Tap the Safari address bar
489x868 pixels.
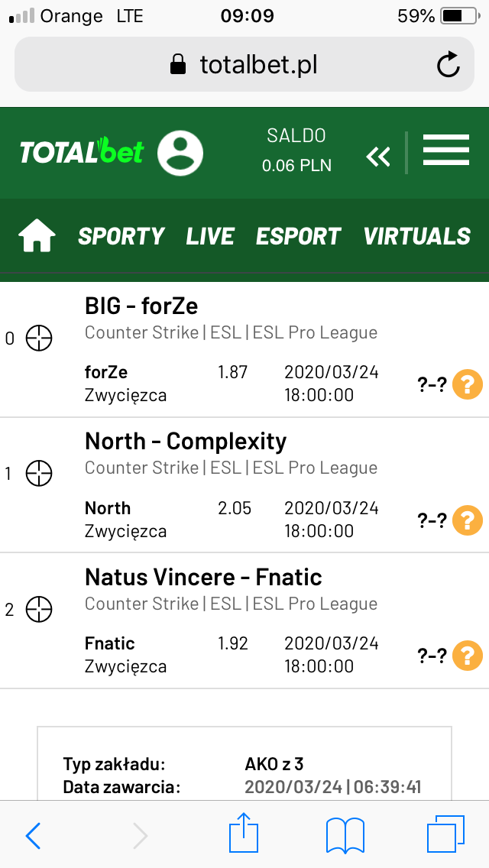coord(244,65)
